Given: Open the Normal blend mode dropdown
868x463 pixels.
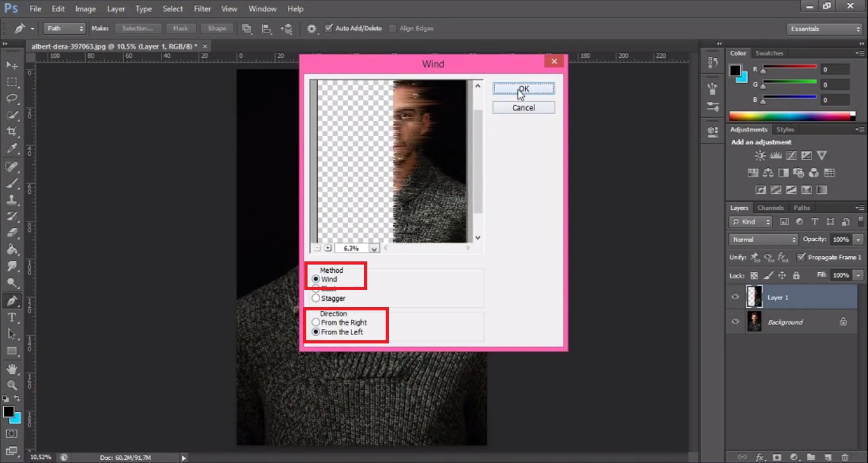Looking at the screenshot, I should coord(763,239).
